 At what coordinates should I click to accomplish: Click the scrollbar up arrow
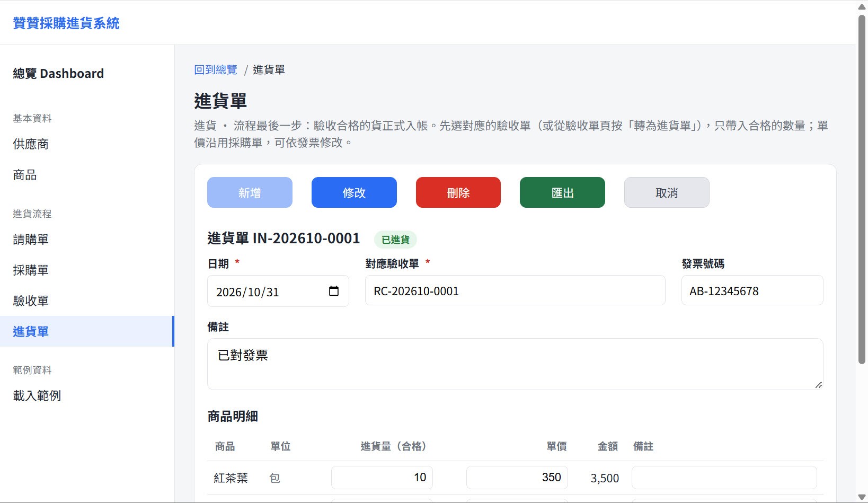(862, 6)
